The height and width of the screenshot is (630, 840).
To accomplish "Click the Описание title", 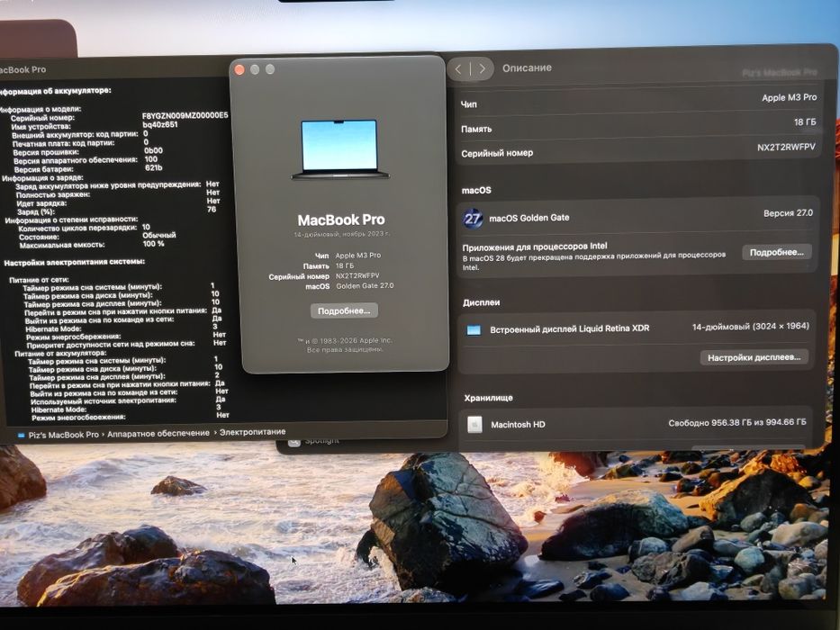I will tap(527, 68).
